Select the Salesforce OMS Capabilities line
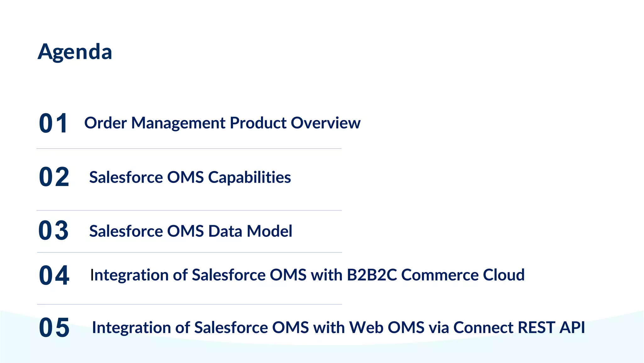 pyautogui.click(x=190, y=177)
